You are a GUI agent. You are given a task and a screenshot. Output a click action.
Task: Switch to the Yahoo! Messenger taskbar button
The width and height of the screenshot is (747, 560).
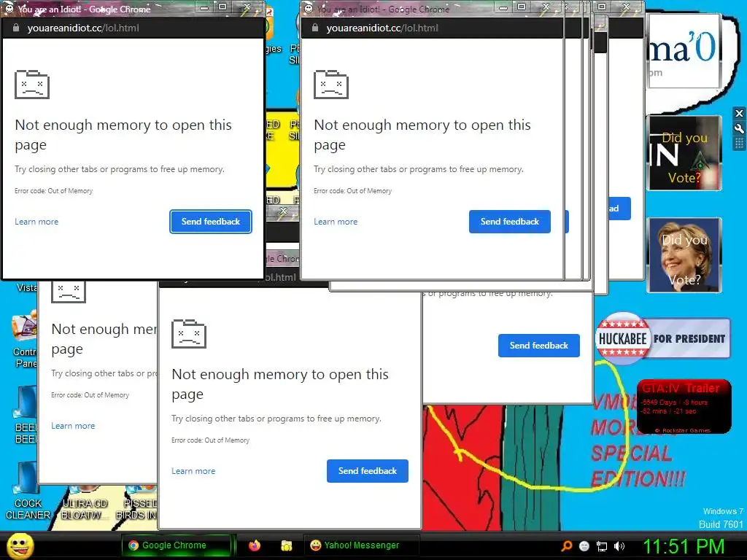coord(362,545)
